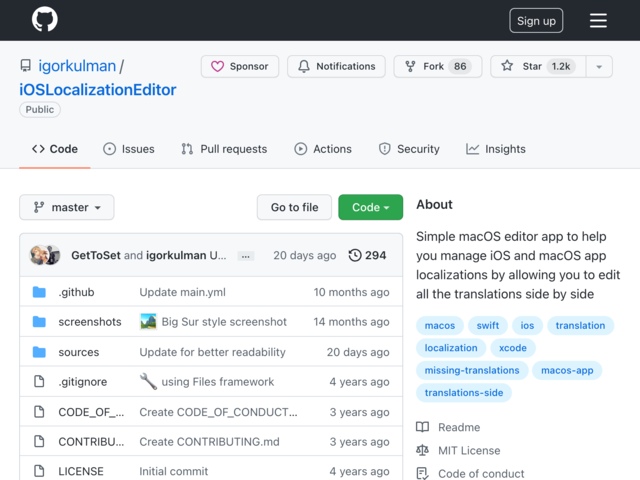
Task: Click the .github folder icon
Action: click(39, 292)
